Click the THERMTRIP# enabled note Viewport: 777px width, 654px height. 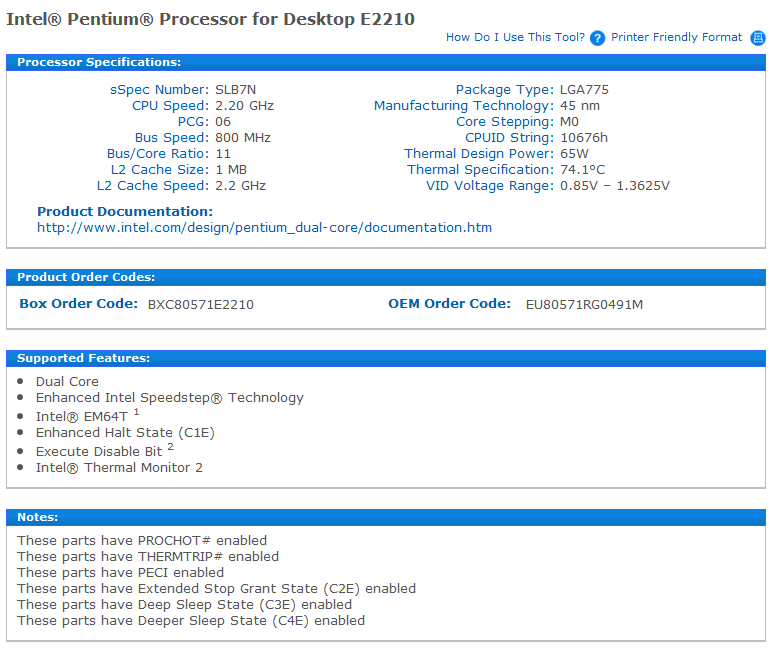click(148, 557)
